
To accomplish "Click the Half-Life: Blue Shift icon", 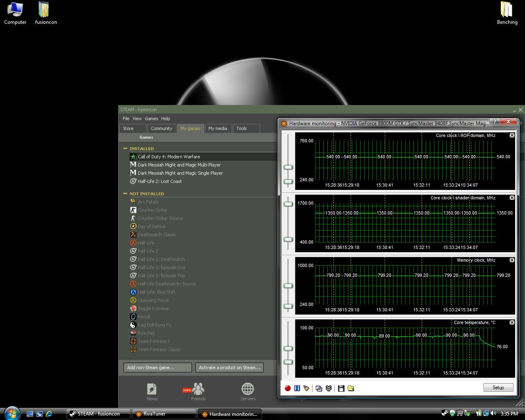I will point(133,292).
